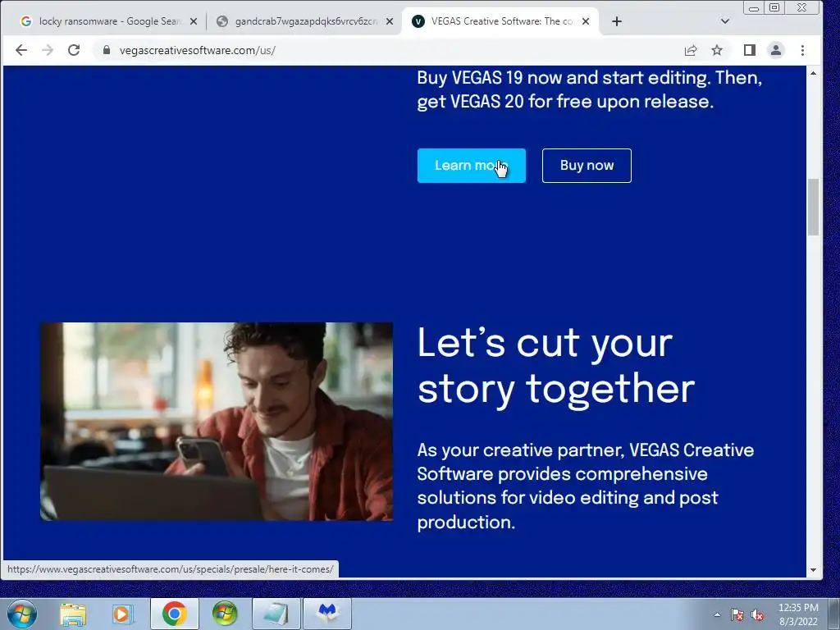Open the notepad-style taskbar icon
The image size is (840, 630).
pos(276,614)
